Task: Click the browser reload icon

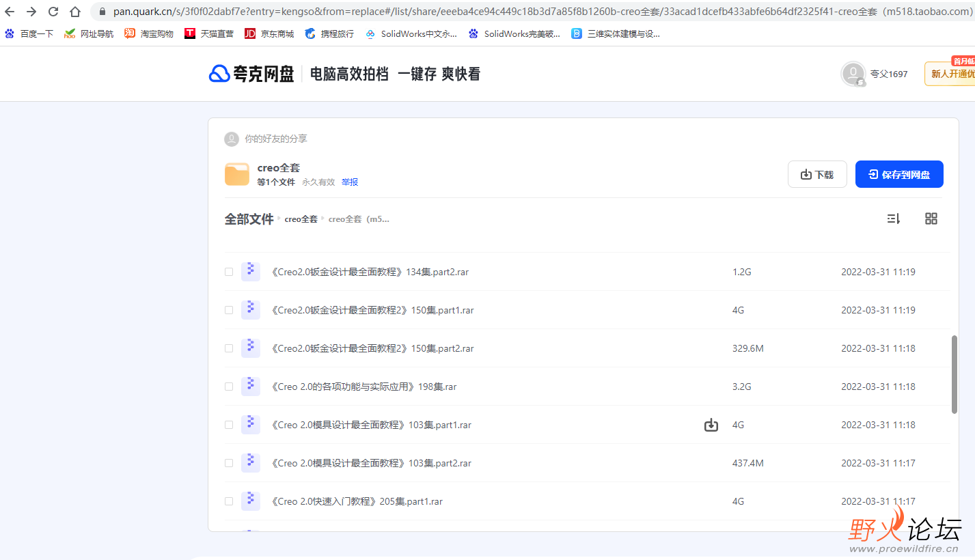Action: [x=53, y=12]
